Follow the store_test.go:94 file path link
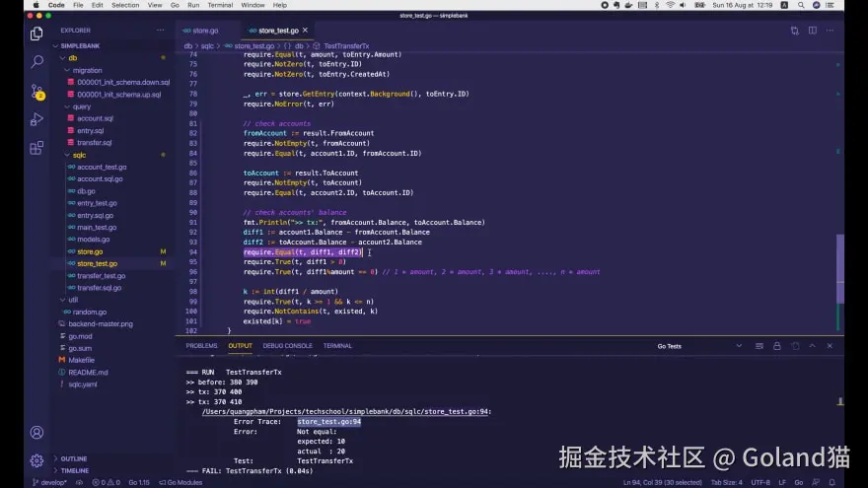 [346, 412]
